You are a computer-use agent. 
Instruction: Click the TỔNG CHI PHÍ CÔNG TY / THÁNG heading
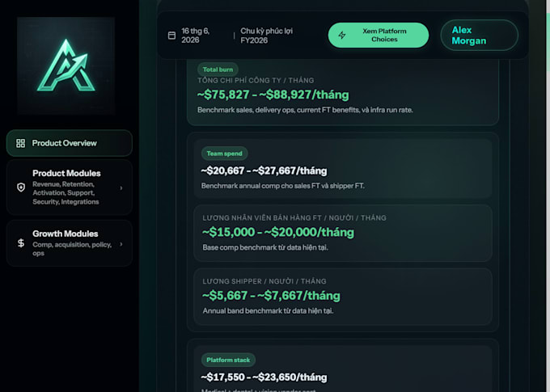tap(256, 80)
